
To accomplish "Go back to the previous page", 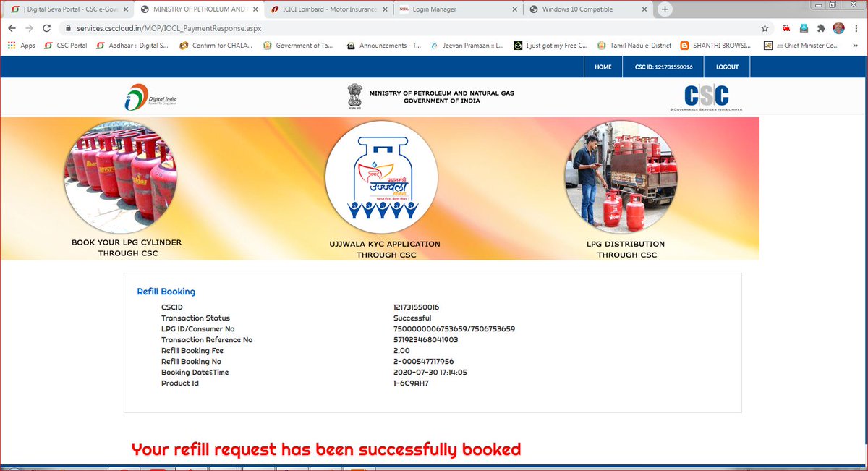I will pos(12,28).
